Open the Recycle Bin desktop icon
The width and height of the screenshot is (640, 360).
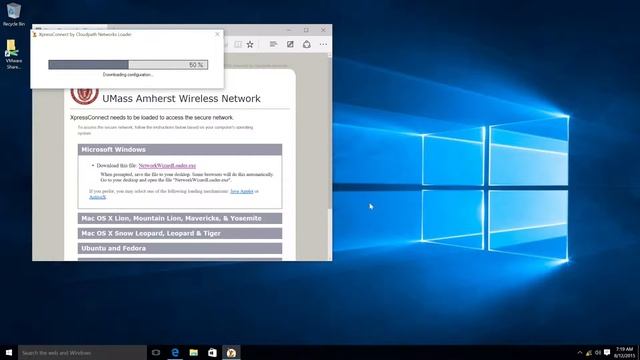13,14
